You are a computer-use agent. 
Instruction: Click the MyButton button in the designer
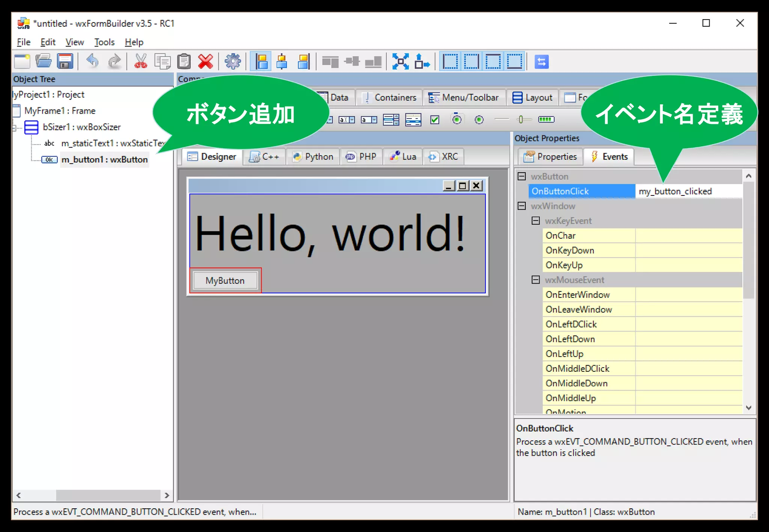225,281
